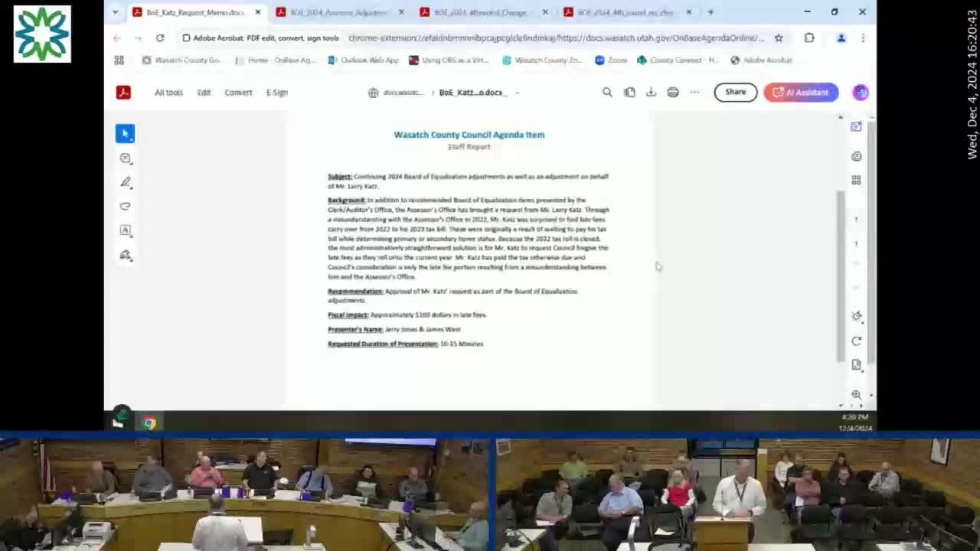Expand the BoE_Katz file name dropdown
The image size is (980, 551).
(518, 93)
